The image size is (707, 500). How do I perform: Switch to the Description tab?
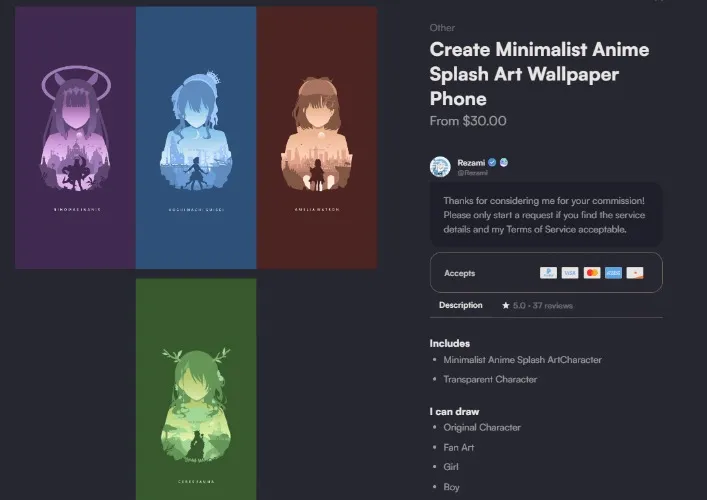(460, 305)
